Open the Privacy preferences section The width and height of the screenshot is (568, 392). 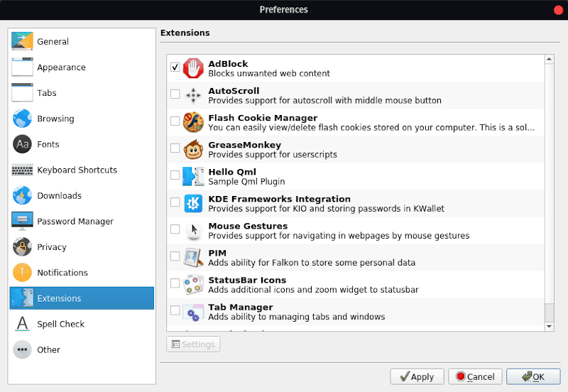[51, 247]
